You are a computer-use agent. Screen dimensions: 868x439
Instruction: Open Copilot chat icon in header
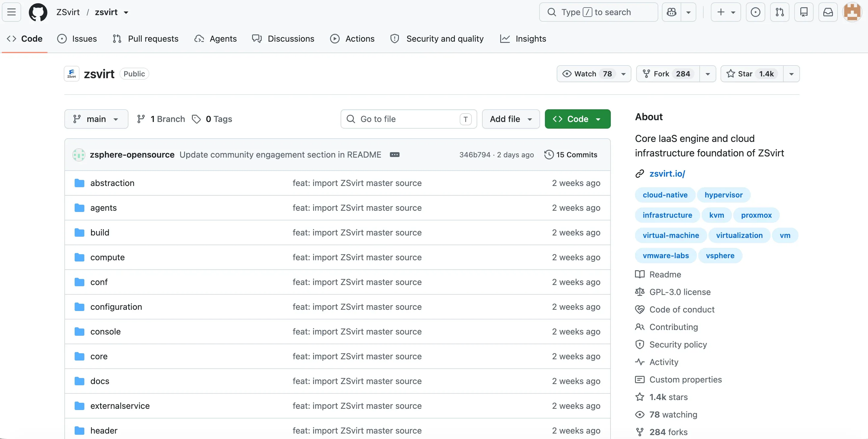(672, 12)
